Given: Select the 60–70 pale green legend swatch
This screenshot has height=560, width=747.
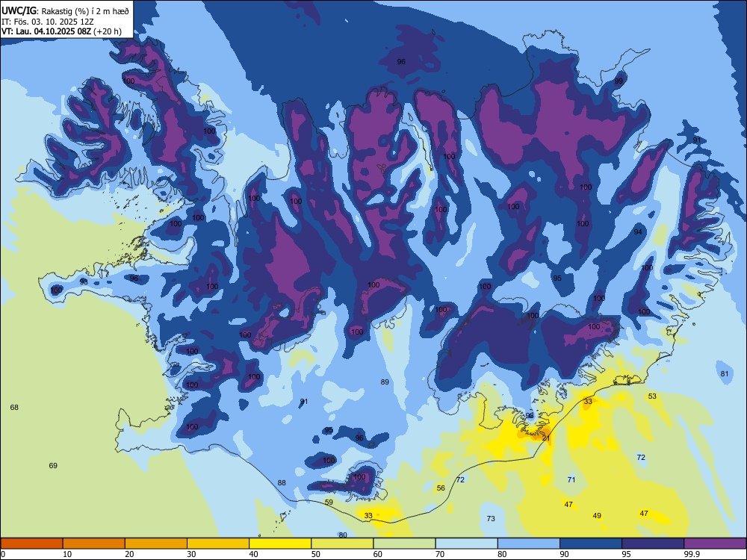Looking at the screenshot, I should 404,544.
